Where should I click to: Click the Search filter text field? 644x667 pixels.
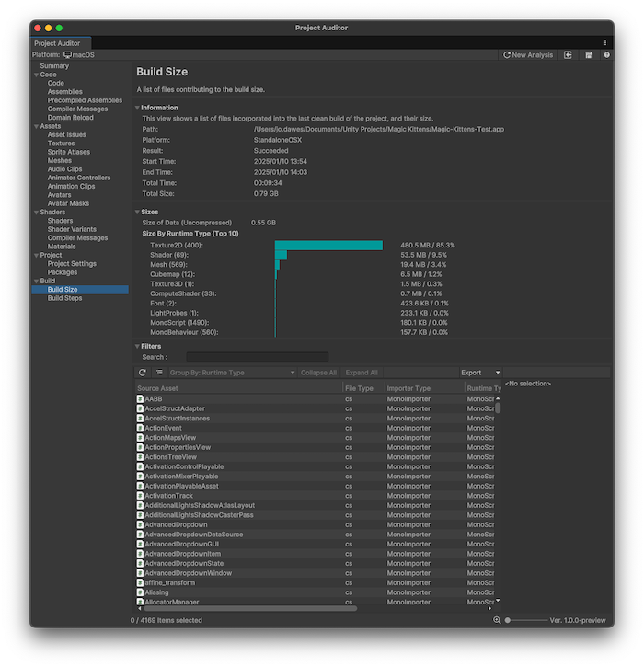pyautogui.click(x=257, y=357)
